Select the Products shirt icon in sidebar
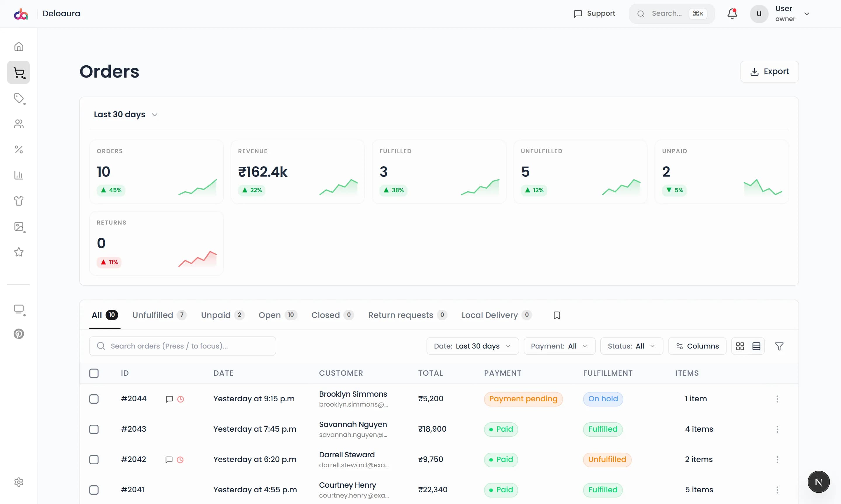This screenshot has height=504, width=841. 18,201
